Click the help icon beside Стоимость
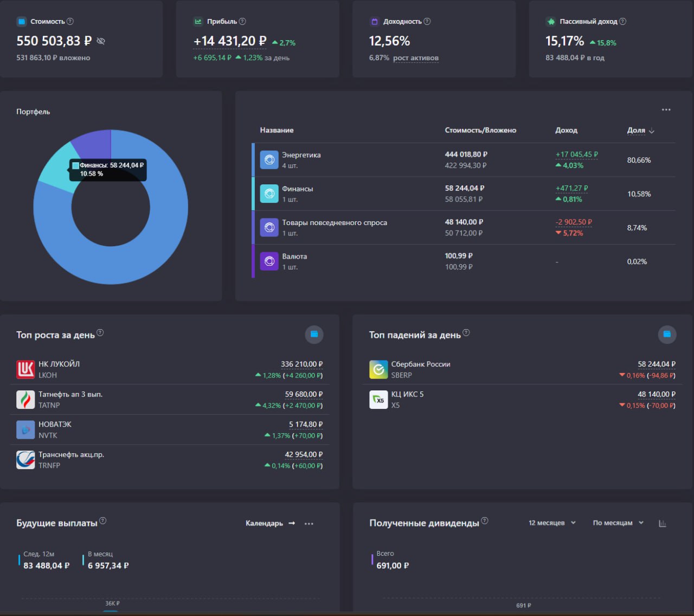694x616 pixels. 70,22
